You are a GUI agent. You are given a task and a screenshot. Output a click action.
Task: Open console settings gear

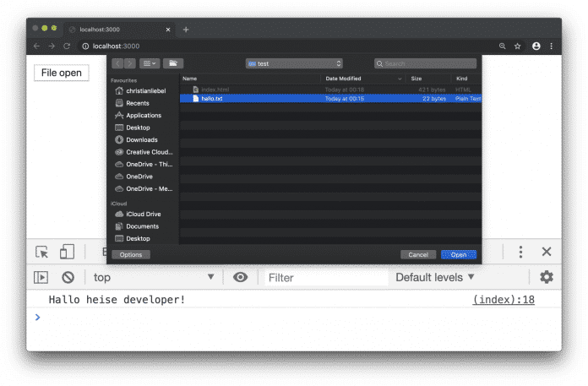tap(547, 277)
